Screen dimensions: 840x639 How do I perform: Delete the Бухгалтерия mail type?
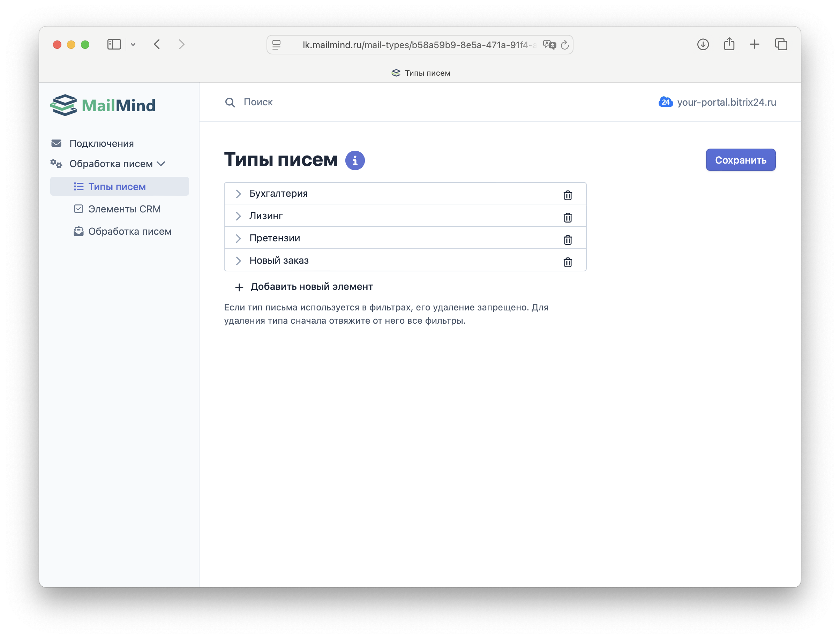(x=567, y=195)
